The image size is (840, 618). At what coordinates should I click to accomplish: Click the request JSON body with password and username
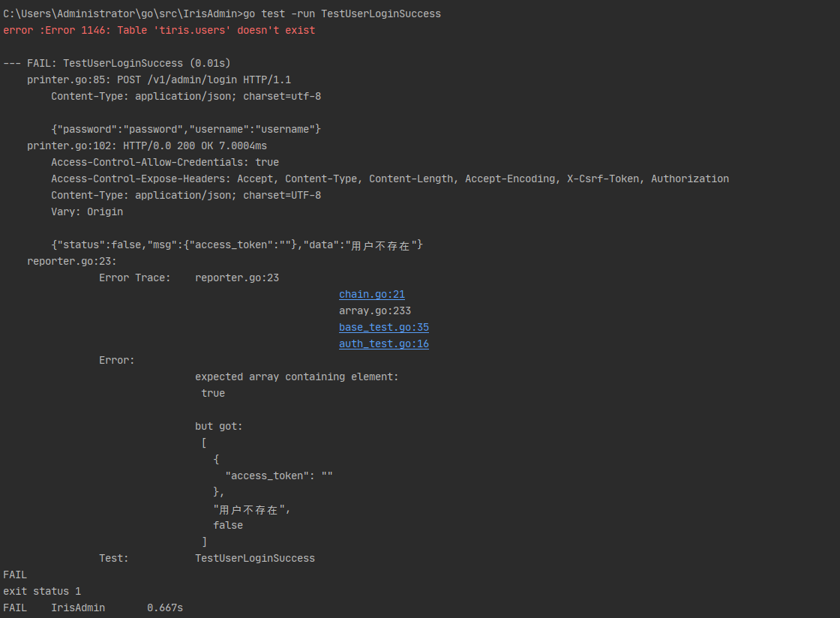[x=186, y=129]
